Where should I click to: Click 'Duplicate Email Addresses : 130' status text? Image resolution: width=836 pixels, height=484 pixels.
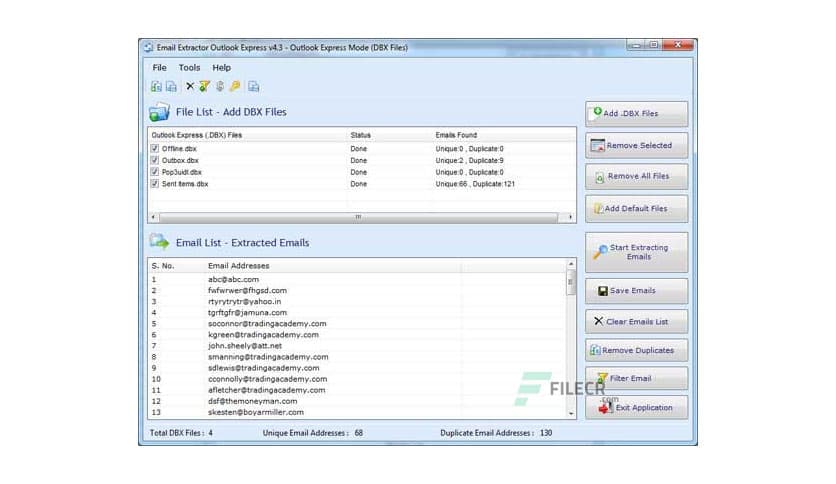coord(496,433)
